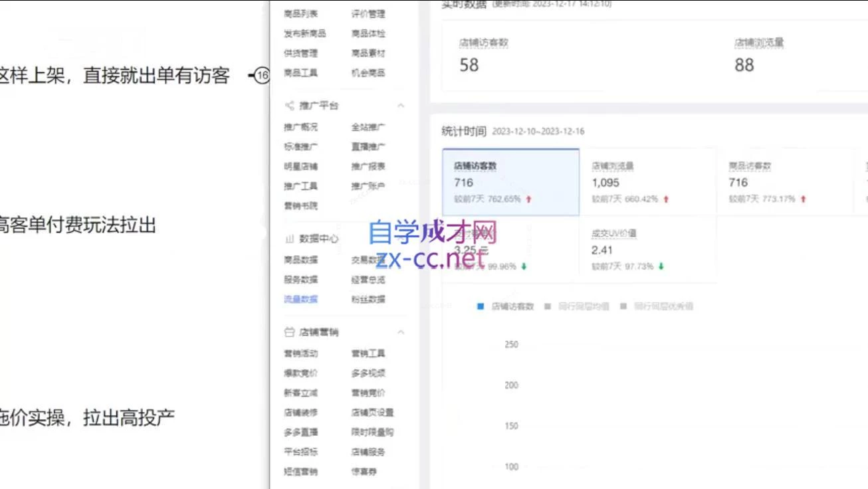Open the 统计时间 date range selector

click(x=540, y=131)
